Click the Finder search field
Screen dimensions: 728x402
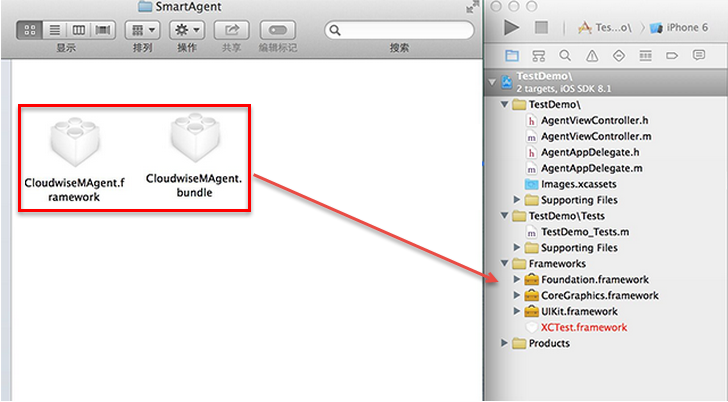(399, 31)
